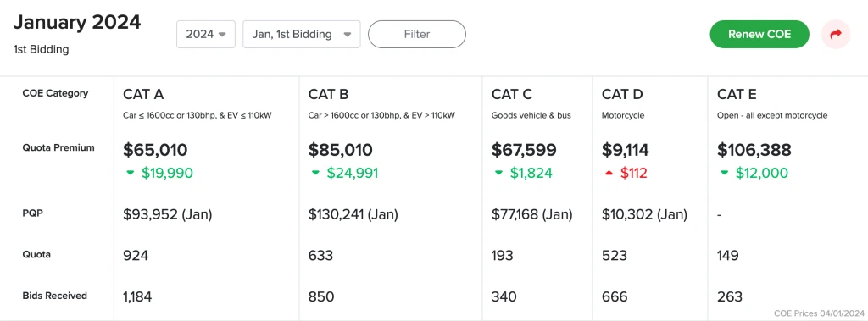This screenshot has height=321, width=868.
Task: Click the CAT B PQP $130,241 value
Action: [x=353, y=214]
